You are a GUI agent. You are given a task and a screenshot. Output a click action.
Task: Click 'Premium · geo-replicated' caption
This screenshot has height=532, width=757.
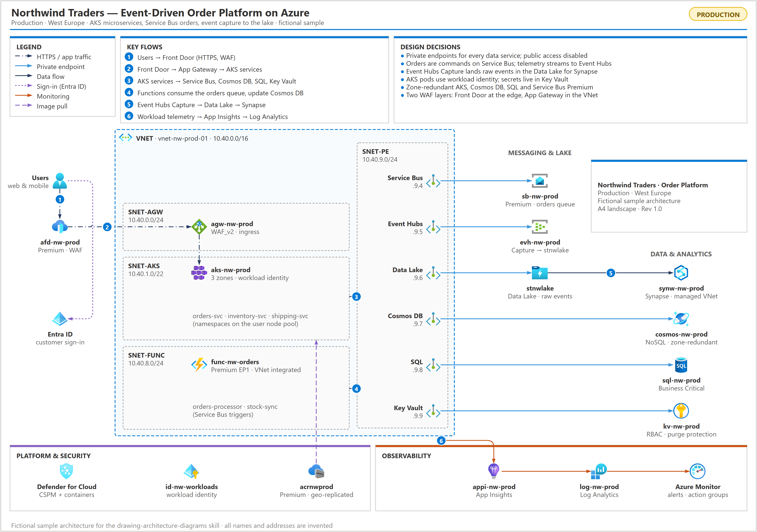[316, 495]
